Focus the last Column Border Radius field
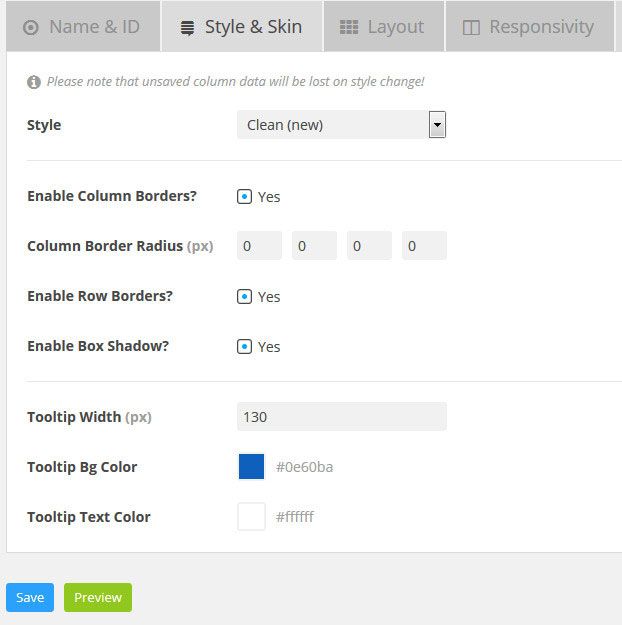The image size is (622, 625). coord(424,246)
